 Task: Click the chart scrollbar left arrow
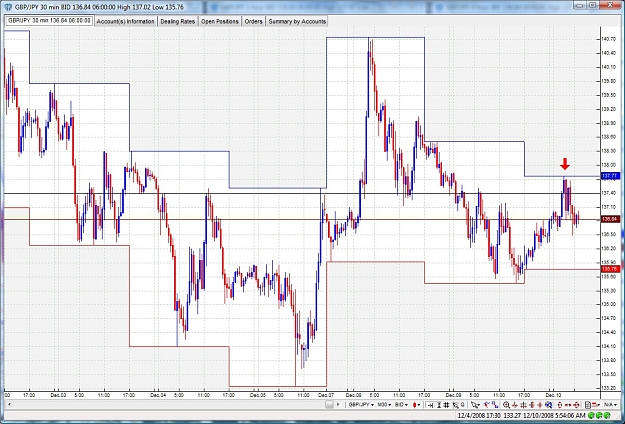pos(8,404)
